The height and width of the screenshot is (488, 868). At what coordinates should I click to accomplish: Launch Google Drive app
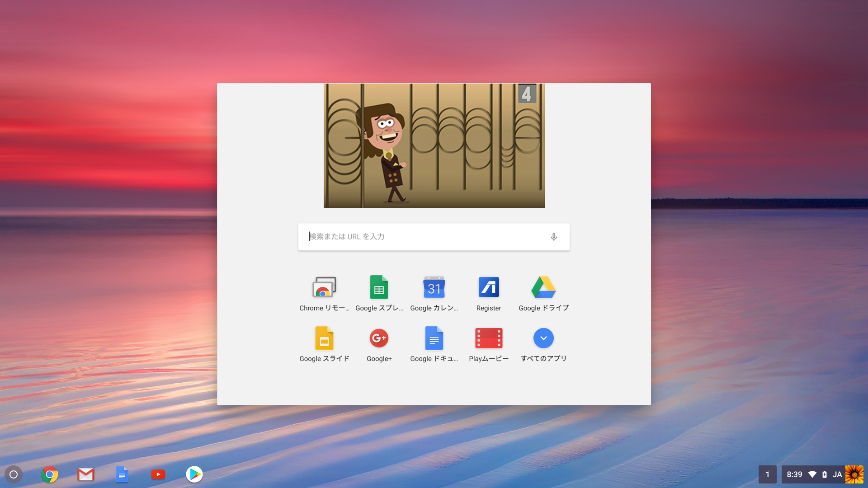(x=543, y=288)
